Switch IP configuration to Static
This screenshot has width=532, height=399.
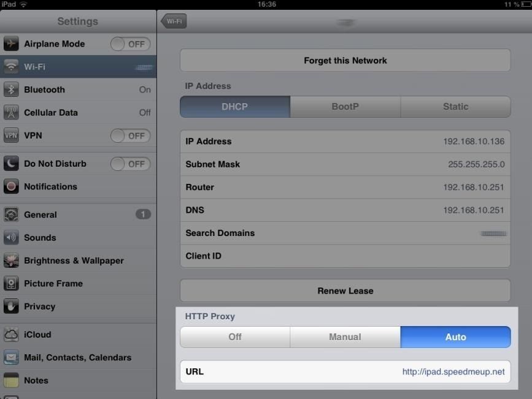click(455, 106)
